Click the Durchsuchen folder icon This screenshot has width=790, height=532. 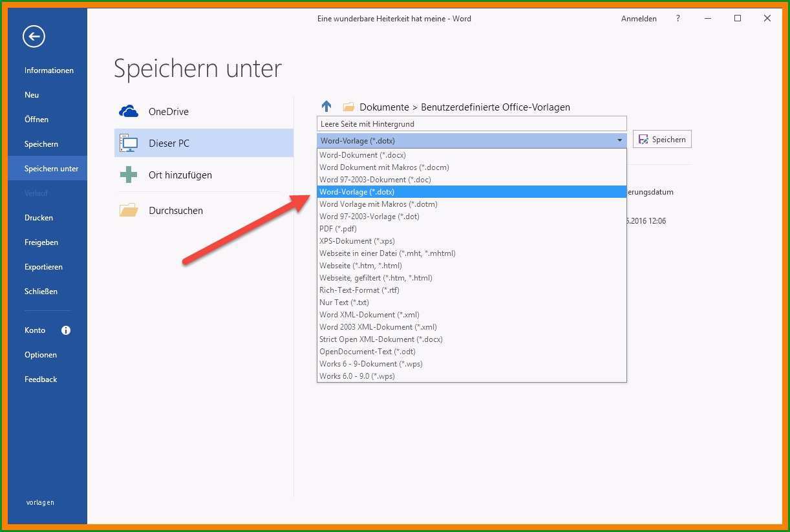pos(129,210)
